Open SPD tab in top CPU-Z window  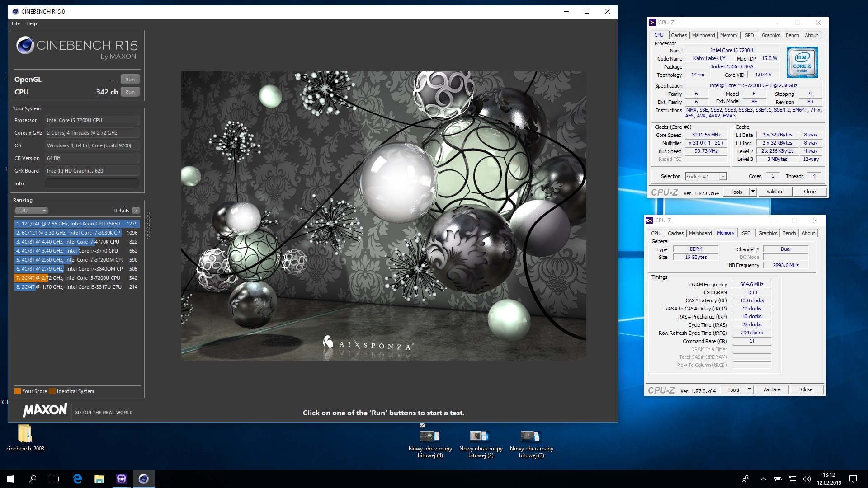[x=750, y=35]
